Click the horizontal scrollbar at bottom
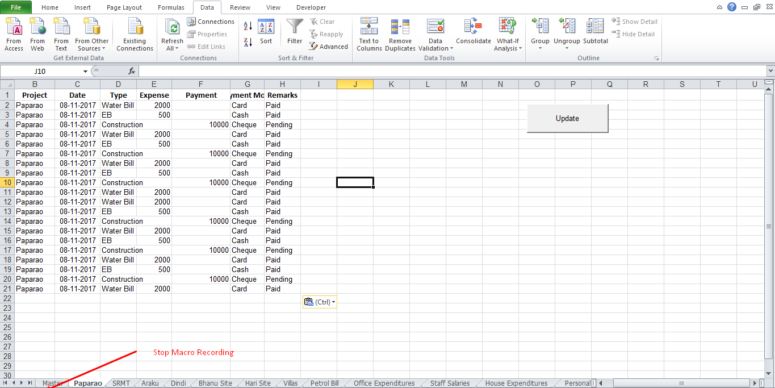 coord(682,383)
